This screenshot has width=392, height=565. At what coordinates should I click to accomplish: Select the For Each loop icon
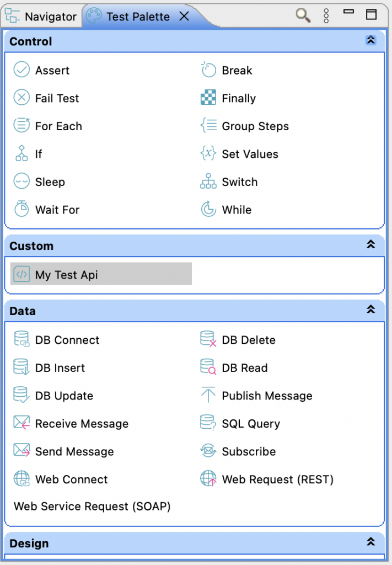(22, 125)
